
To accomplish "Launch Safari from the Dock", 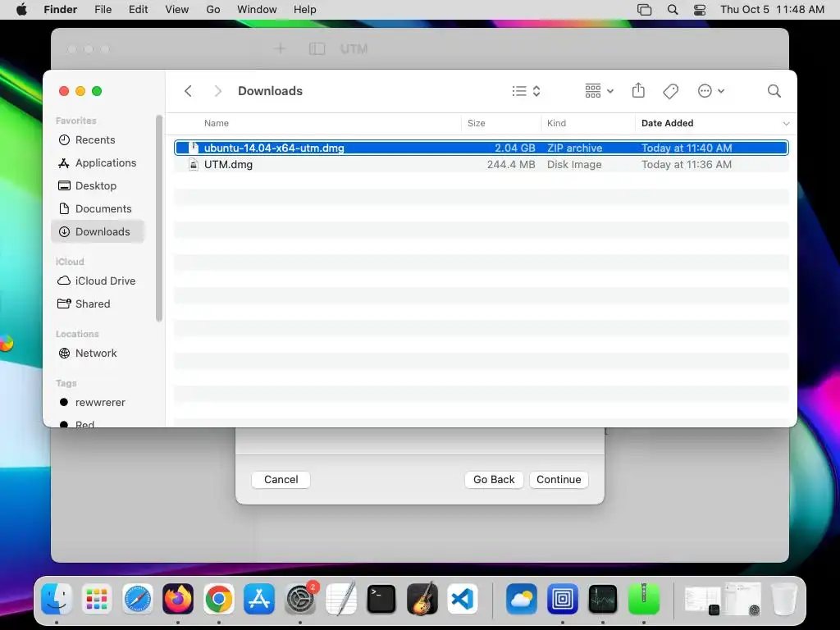I will [138, 598].
